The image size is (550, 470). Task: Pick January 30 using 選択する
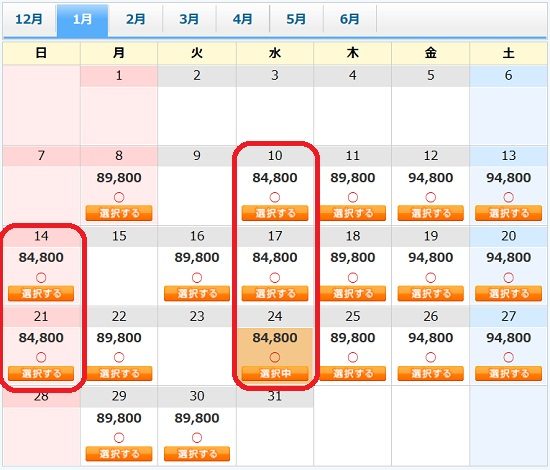pyautogui.click(x=197, y=454)
